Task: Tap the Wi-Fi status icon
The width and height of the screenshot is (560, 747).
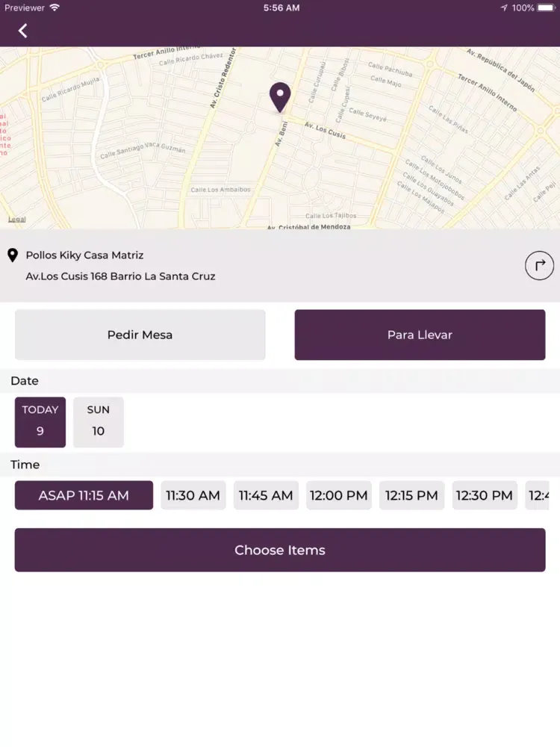Action: pos(55,7)
